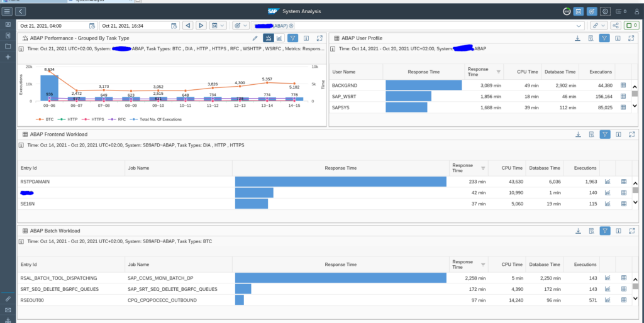The image size is (644, 323).
Task: Open the user profile icon
Action: [637, 11]
